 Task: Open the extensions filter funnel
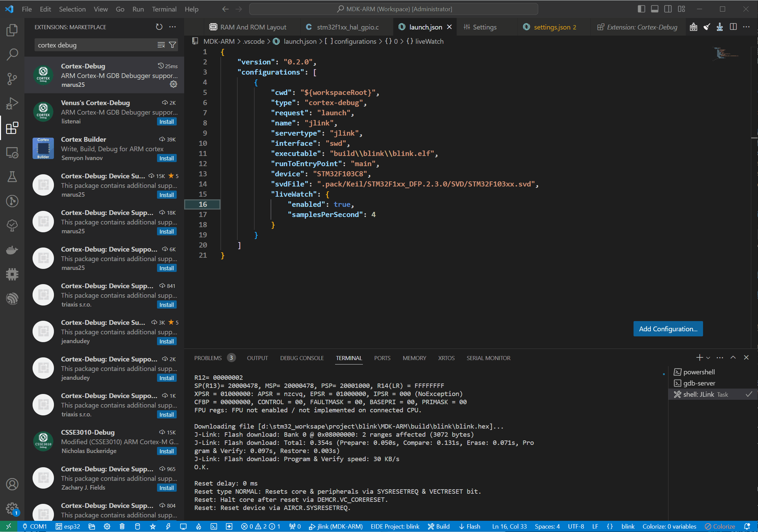coord(172,45)
